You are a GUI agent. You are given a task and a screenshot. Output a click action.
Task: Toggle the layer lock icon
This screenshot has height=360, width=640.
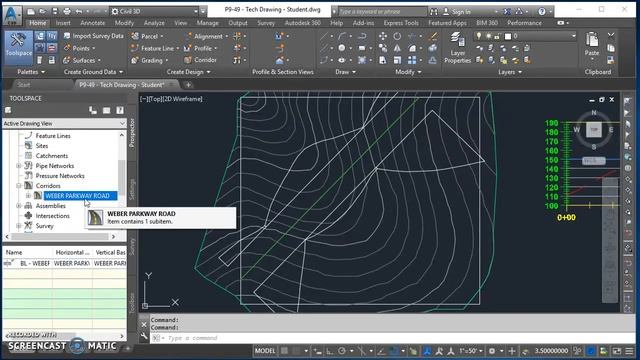tap(497, 36)
